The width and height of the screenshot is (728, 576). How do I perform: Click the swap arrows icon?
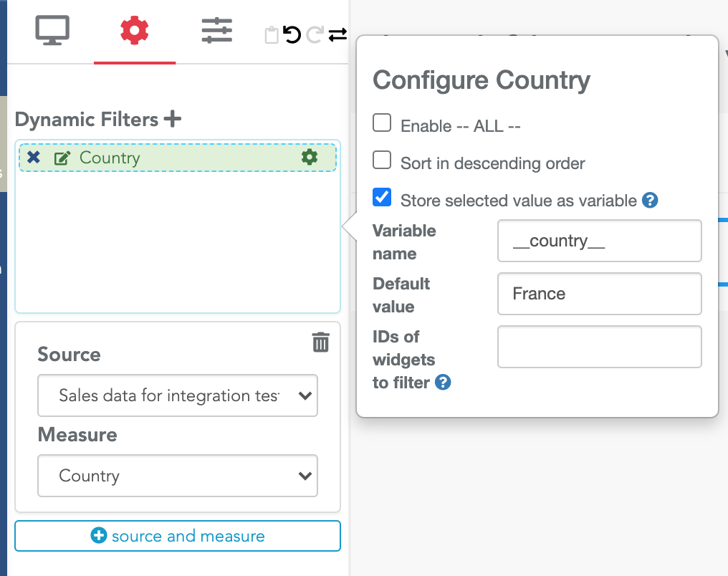tap(337, 35)
